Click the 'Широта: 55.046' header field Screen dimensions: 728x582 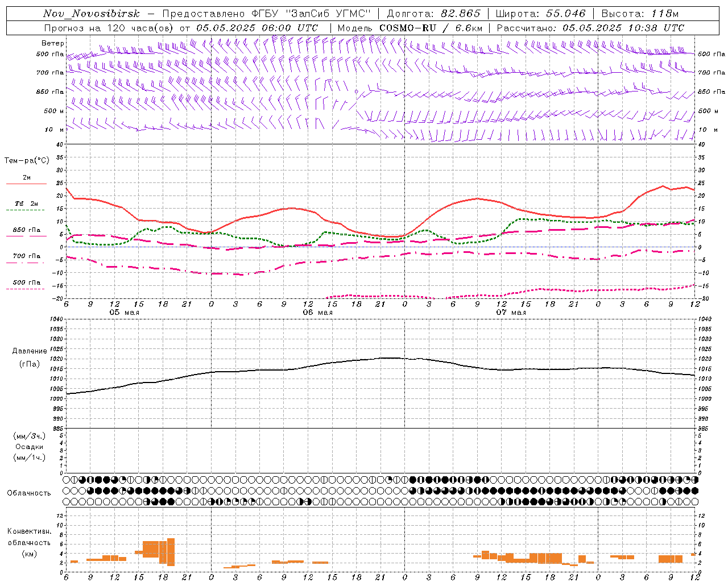541,14
